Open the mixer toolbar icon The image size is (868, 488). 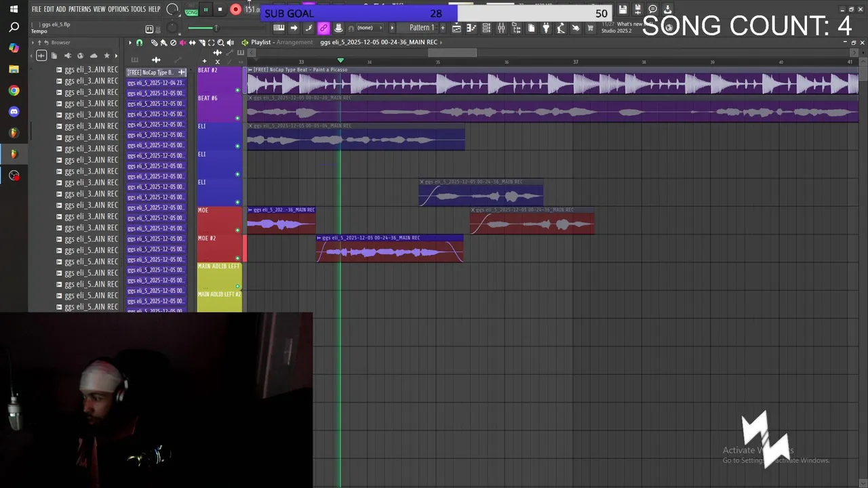coord(501,28)
